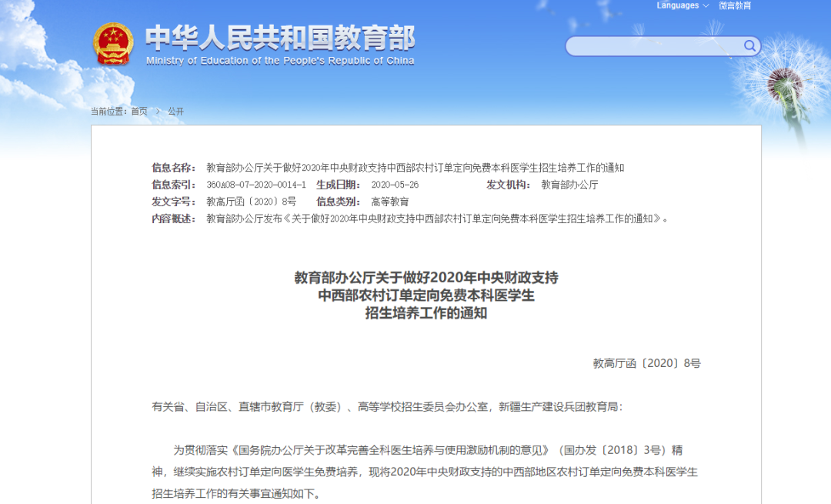Click the 生成日期 label

(x=339, y=185)
